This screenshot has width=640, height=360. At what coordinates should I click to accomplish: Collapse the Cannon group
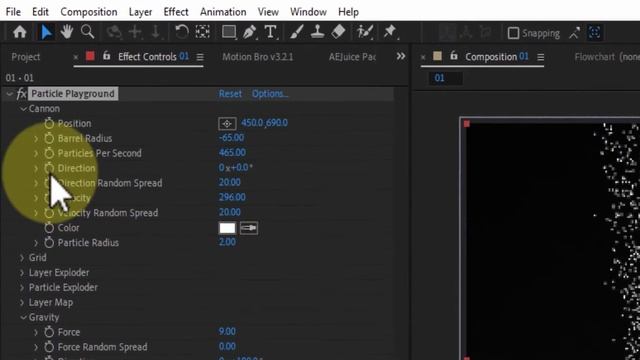[x=23, y=109]
